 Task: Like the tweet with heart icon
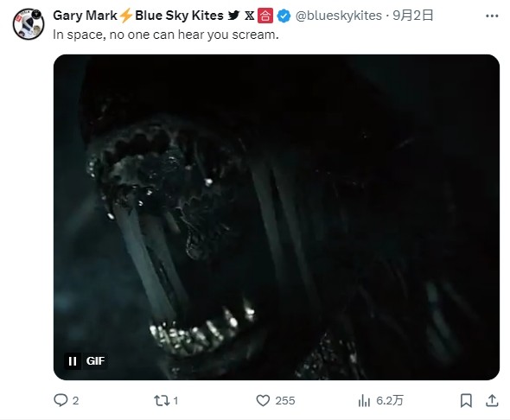(263, 400)
